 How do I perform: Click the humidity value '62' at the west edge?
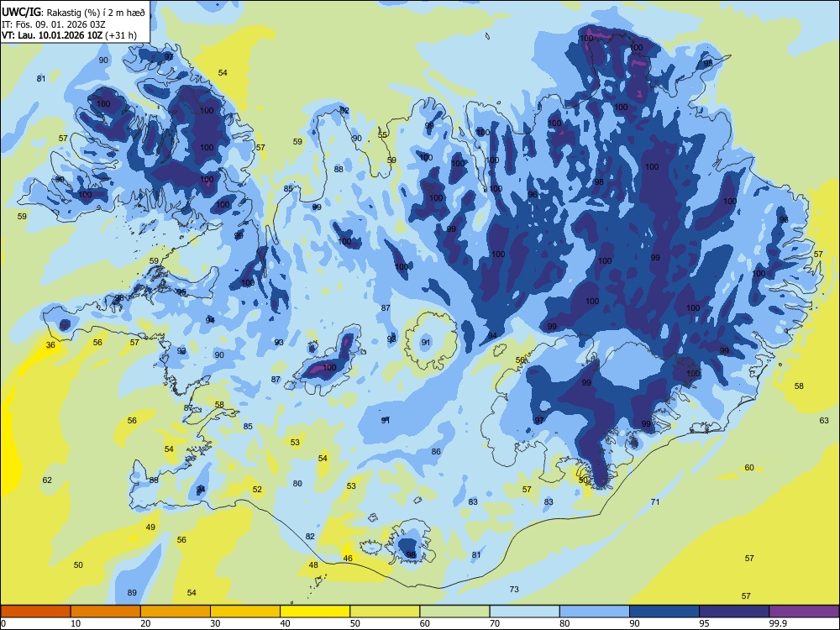pos(47,480)
